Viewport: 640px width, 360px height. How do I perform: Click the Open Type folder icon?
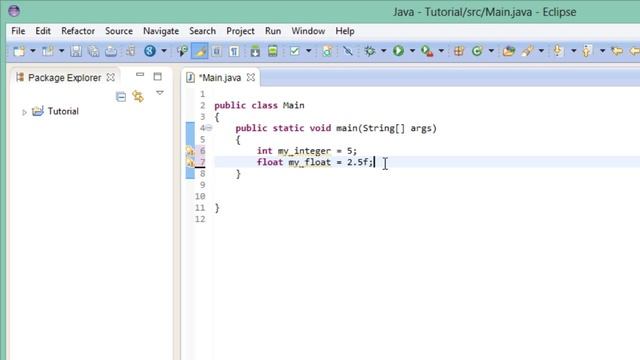pos(509,51)
